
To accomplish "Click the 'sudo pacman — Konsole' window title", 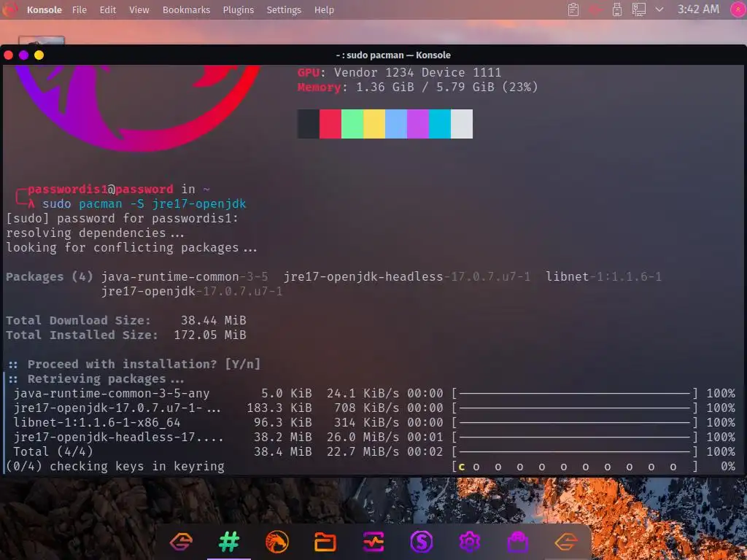I will 393,55.
